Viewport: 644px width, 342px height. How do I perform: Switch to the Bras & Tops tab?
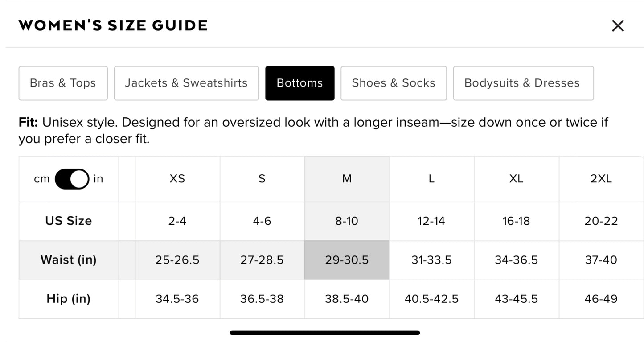[x=63, y=83]
